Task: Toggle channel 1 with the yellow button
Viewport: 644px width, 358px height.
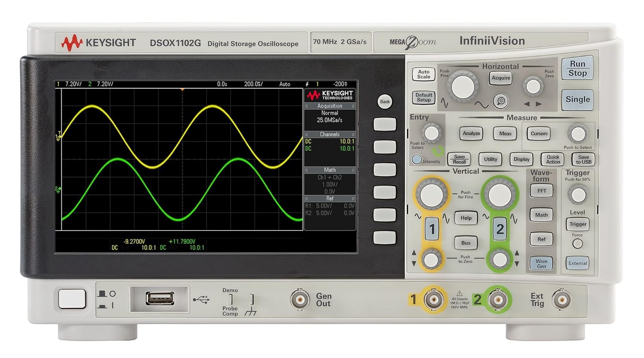Action: click(432, 229)
